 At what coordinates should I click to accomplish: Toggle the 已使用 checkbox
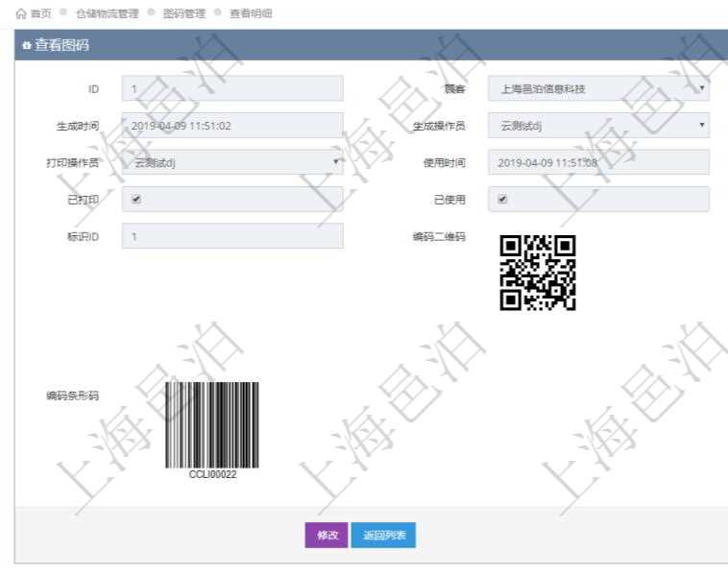point(502,200)
